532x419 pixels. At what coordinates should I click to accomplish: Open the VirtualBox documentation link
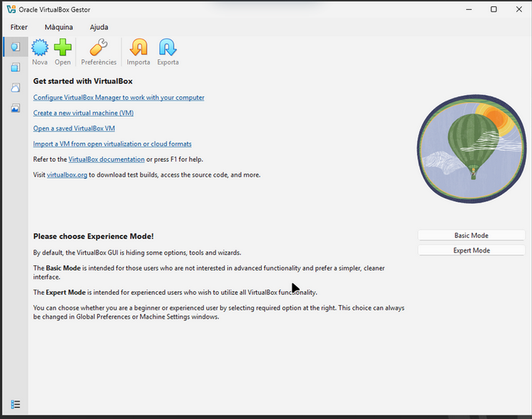[106, 159]
